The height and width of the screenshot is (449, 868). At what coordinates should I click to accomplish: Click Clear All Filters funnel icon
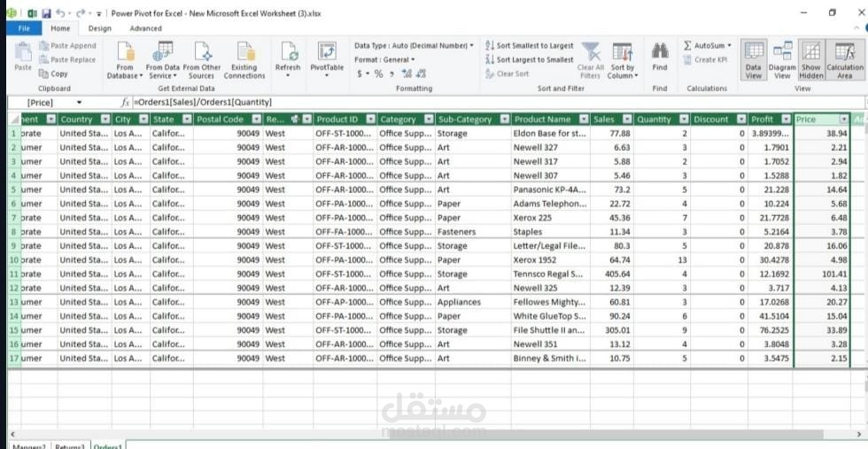(591, 52)
